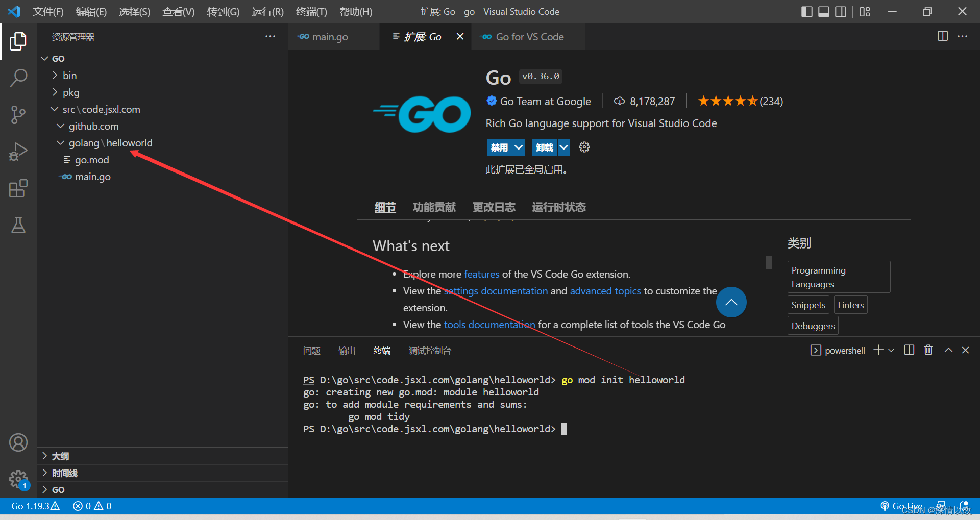Open the 文件(F) menu
Image resolution: width=980 pixels, height=520 pixels.
coord(48,12)
